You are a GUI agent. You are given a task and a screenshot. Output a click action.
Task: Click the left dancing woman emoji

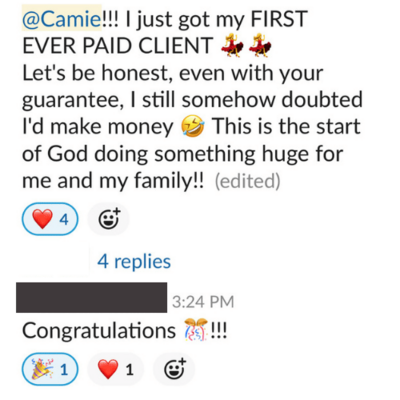[232, 45]
